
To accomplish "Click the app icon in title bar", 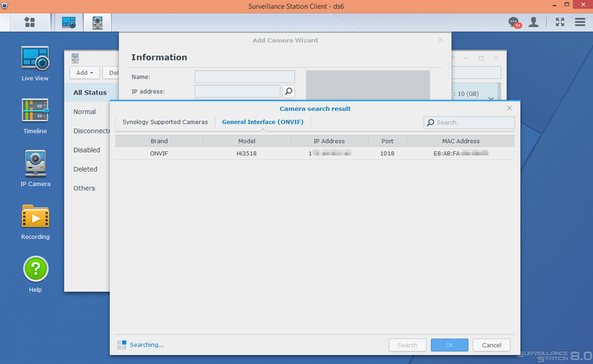I will (x=5, y=6).
